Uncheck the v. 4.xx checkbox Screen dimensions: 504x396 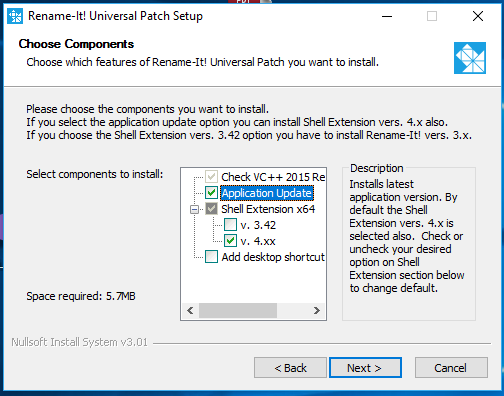pos(230,241)
